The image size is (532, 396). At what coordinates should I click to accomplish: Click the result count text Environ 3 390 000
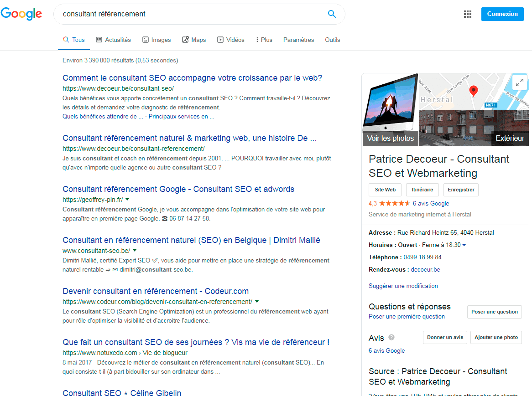(x=120, y=60)
